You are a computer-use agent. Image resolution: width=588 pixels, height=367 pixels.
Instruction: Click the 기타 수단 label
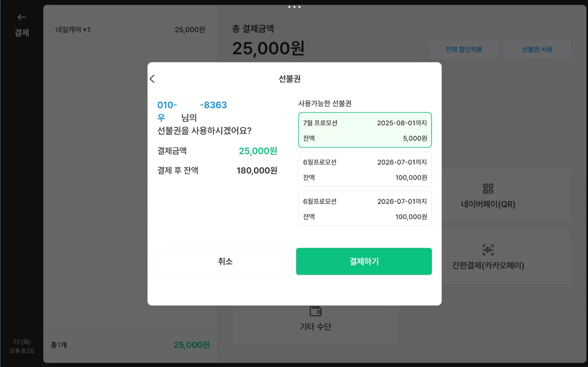pos(315,327)
